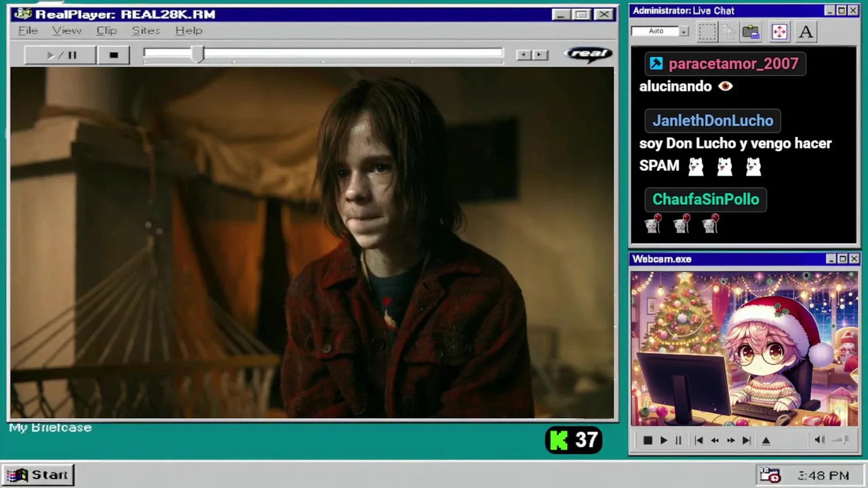
Task: Mute the Webcam speaker icon
Action: 819,440
